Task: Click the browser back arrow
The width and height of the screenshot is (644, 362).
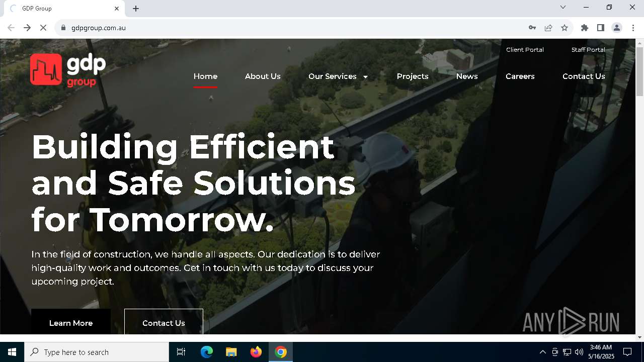Action: (11, 28)
